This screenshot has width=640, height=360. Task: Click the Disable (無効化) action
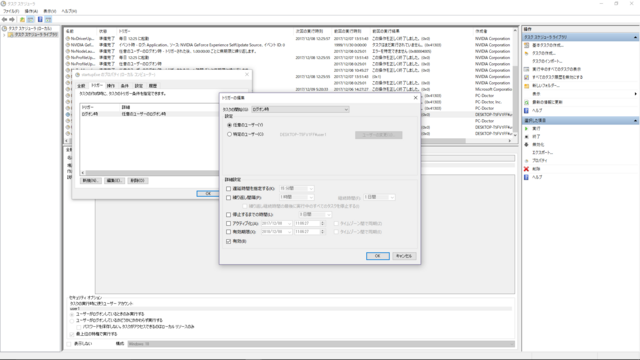tap(538, 144)
